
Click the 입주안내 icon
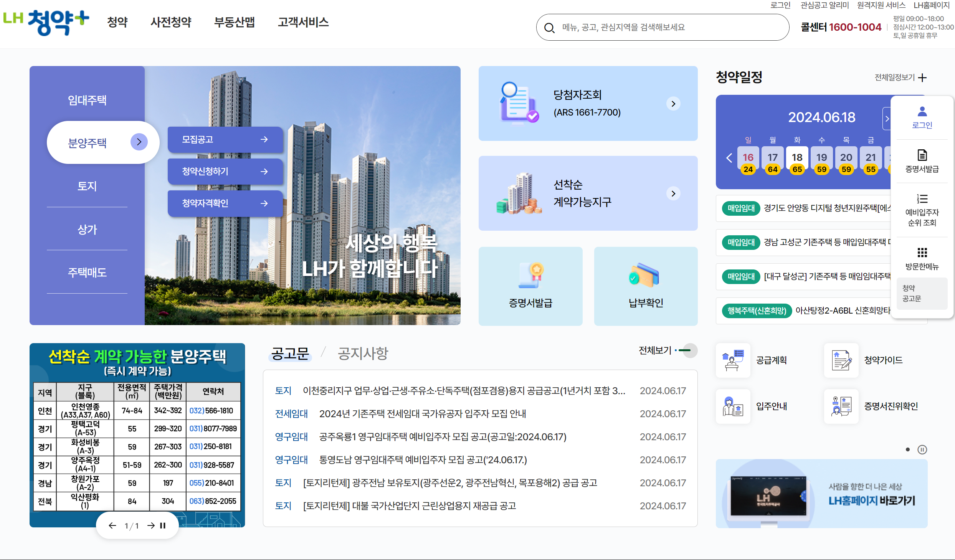click(x=733, y=406)
